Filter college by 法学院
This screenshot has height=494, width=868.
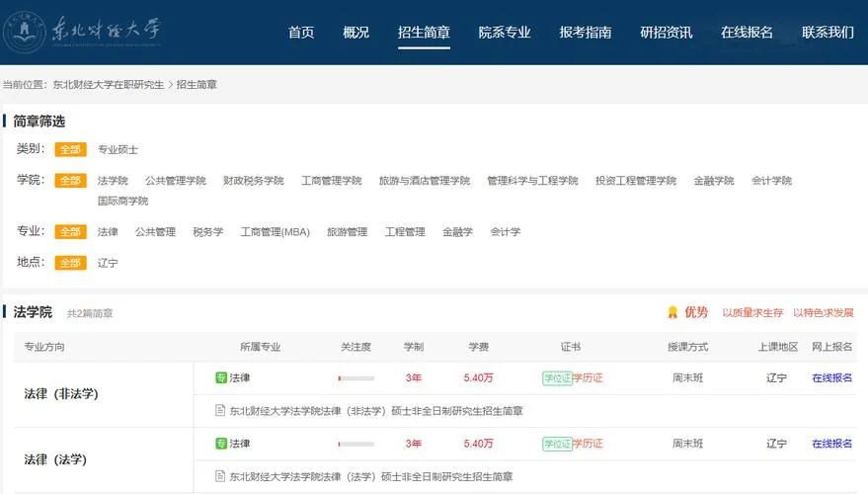pyautogui.click(x=113, y=181)
